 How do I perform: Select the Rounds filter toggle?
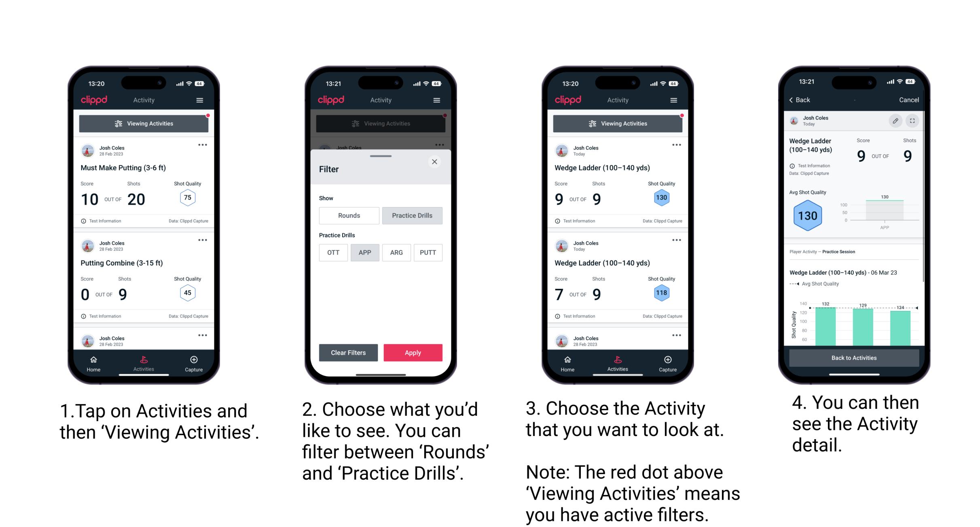[349, 216]
